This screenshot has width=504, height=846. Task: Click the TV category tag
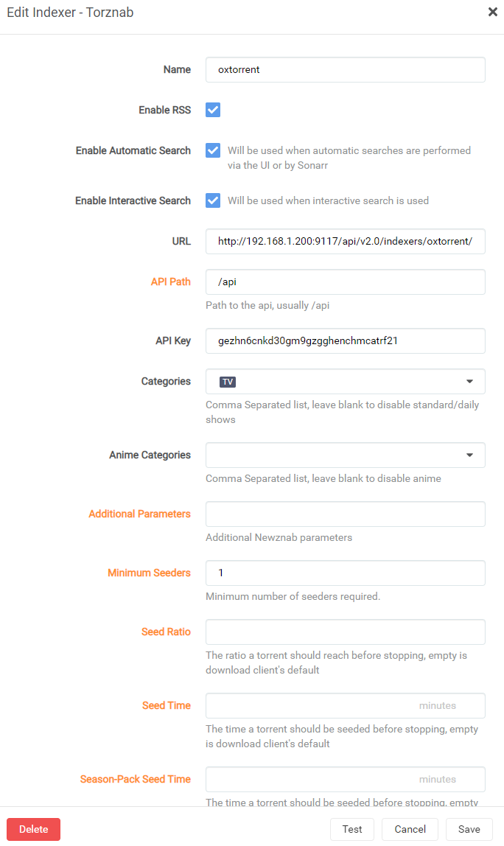click(x=228, y=382)
